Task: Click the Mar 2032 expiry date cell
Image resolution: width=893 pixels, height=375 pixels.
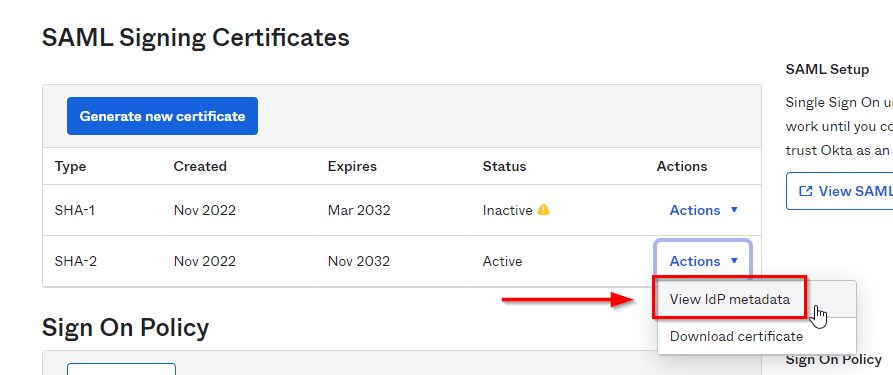Action: click(359, 210)
